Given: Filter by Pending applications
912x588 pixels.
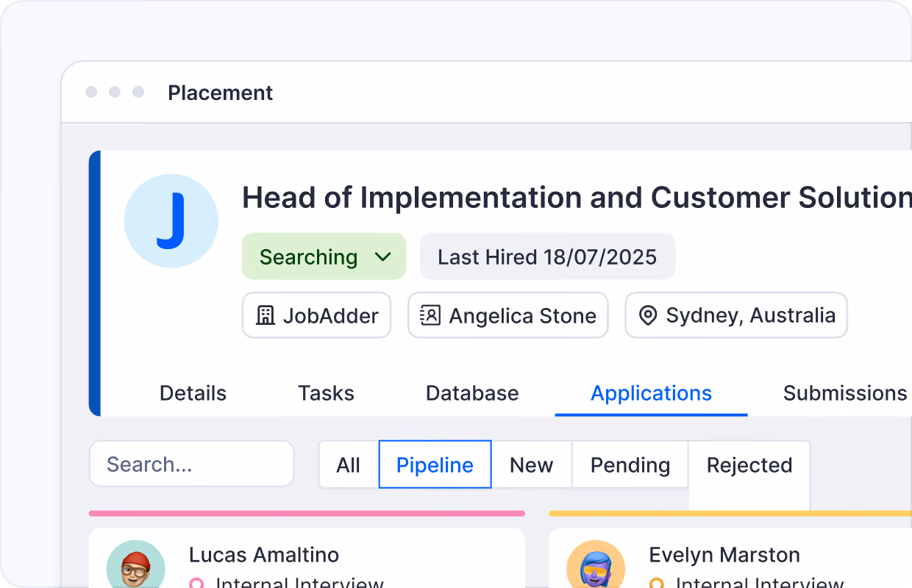Looking at the screenshot, I should pyautogui.click(x=630, y=465).
